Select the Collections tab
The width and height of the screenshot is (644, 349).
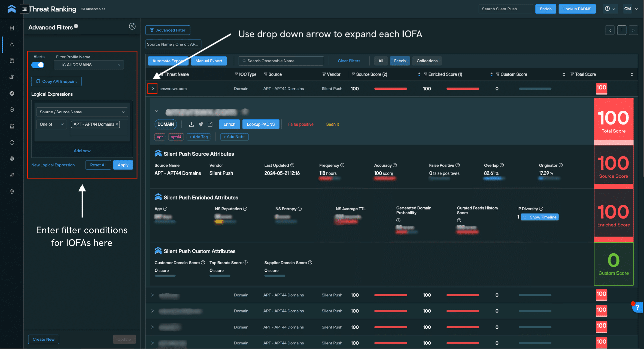click(427, 61)
